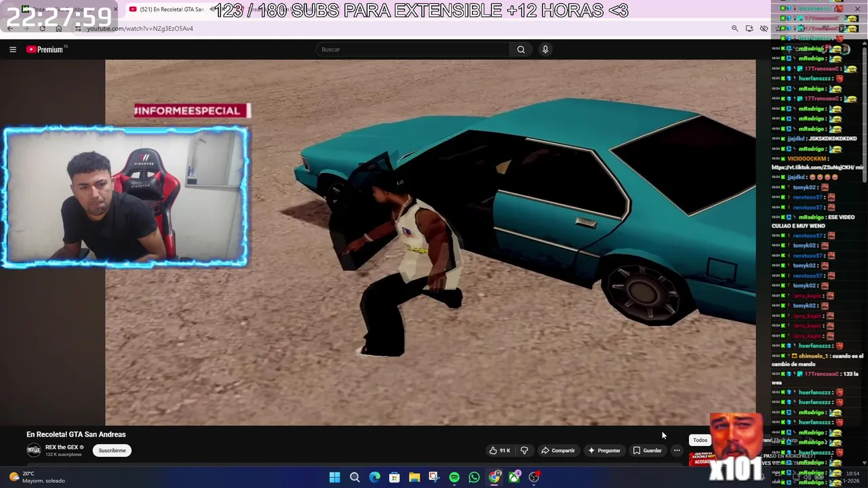Open the Compartir share dialog
The image size is (868, 488).
click(557, 451)
